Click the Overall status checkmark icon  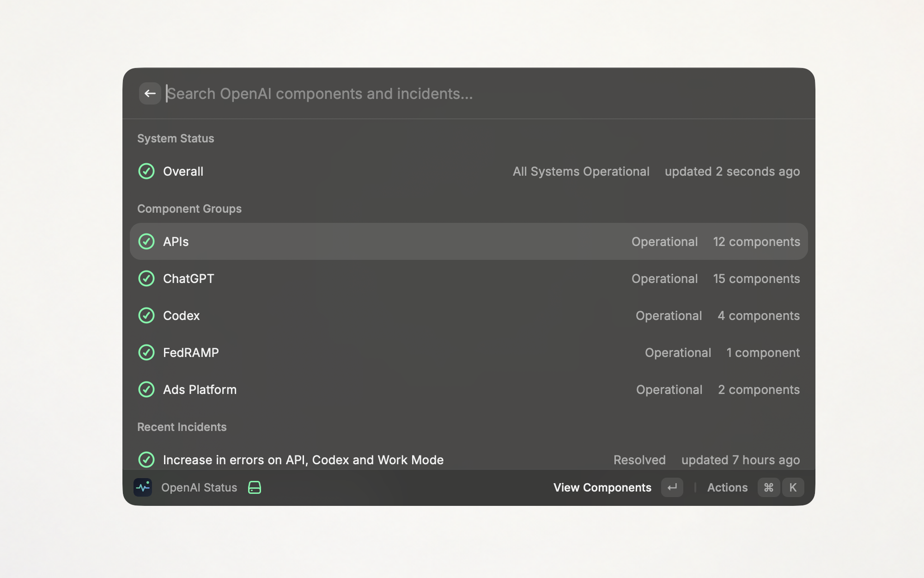click(x=146, y=171)
